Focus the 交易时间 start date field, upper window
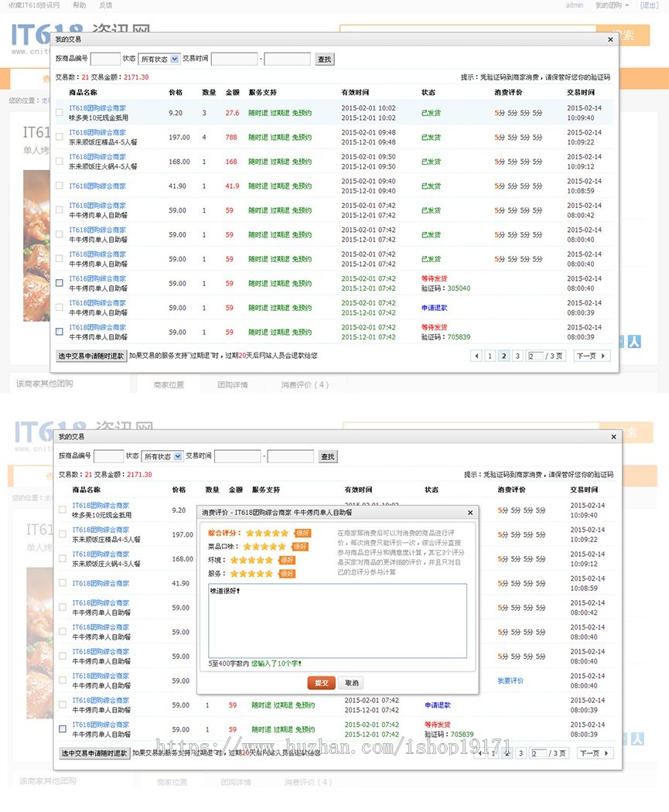The image size is (669, 812). [x=234, y=59]
